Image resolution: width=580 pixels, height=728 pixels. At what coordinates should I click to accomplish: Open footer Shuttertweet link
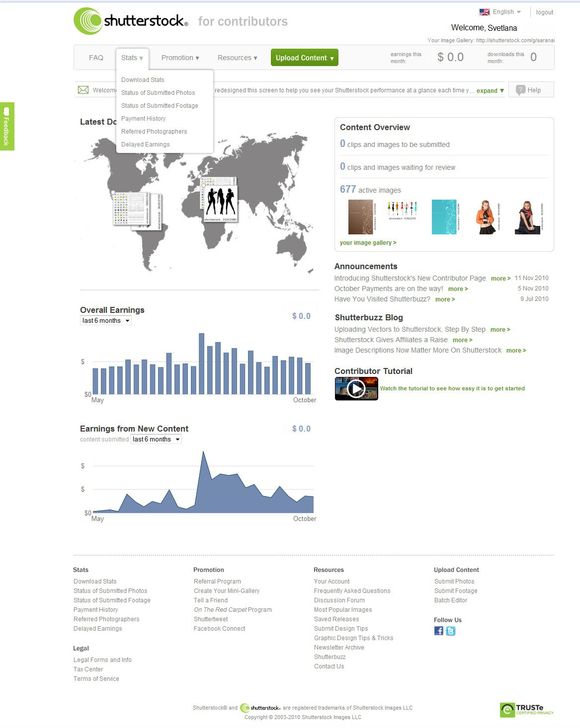(x=211, y=619)
